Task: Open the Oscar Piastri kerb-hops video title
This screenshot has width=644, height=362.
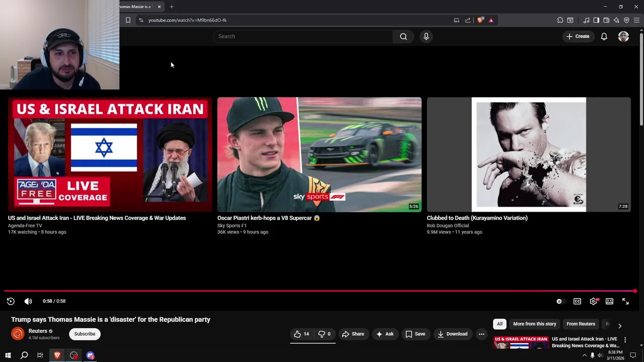Action: (268, 218)
